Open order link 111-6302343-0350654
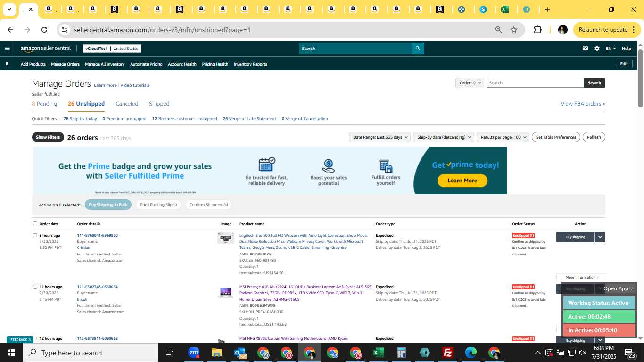644x362 pixels. point(98,287)
